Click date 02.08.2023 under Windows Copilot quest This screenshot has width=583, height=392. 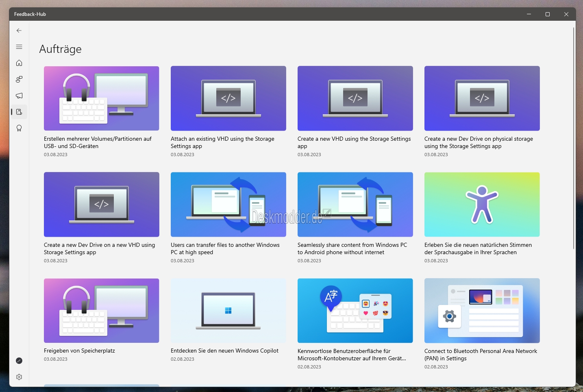[x=183, y=359]
